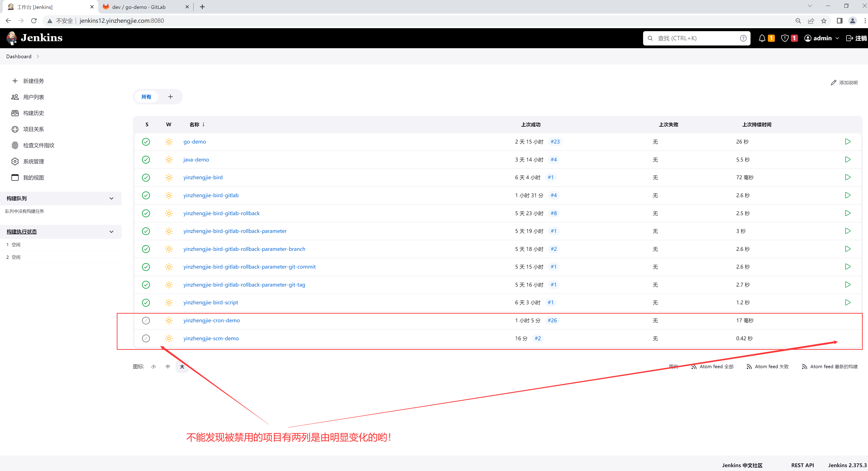Add new view with plus tab
868x471 pixels.
(171, 97)
